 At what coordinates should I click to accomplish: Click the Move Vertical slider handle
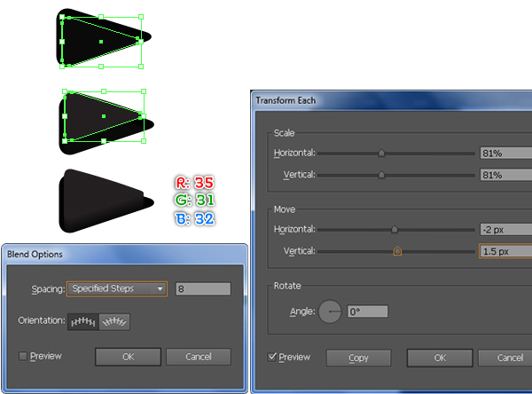pos(397,251)
